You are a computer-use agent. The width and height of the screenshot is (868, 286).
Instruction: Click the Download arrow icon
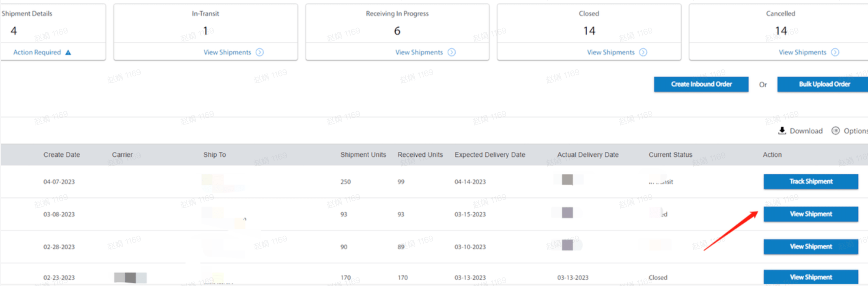point(782,131)
